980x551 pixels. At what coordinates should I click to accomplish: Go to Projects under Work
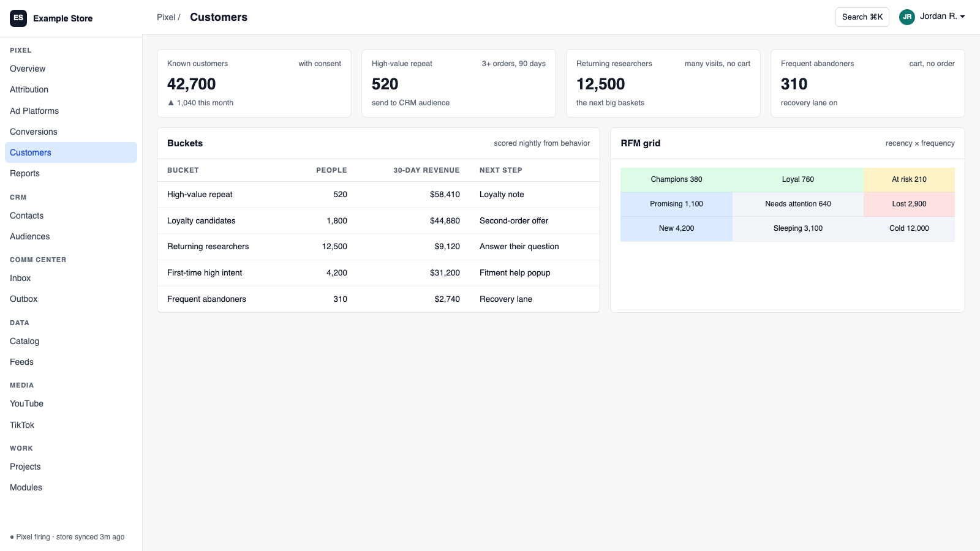tap(71, 467)
